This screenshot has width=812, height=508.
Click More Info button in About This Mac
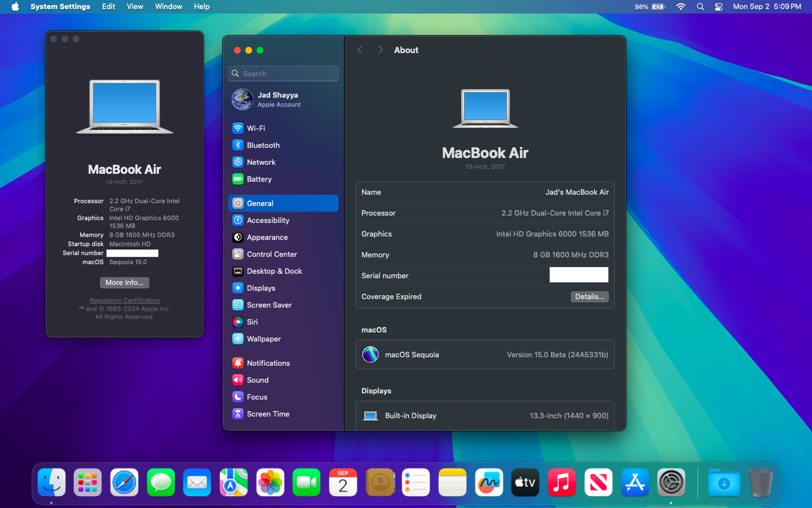point(125,283)
